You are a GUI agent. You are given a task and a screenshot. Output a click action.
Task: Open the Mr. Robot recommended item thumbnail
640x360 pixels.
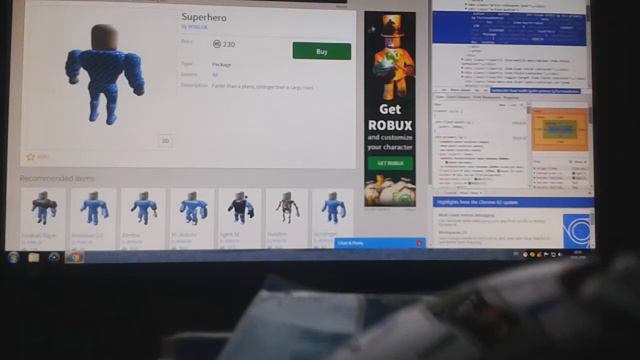pyautogui.click(x=193, y=208)
